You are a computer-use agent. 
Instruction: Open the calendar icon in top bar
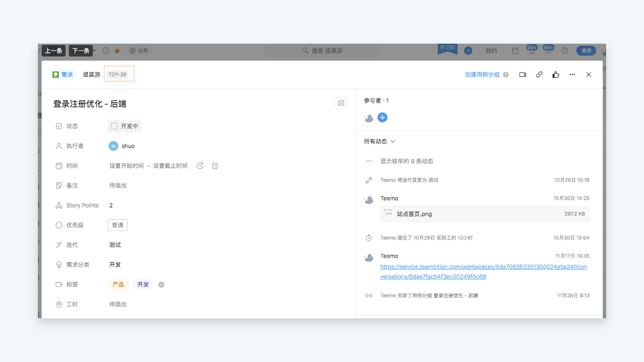(x=516, y=51)
